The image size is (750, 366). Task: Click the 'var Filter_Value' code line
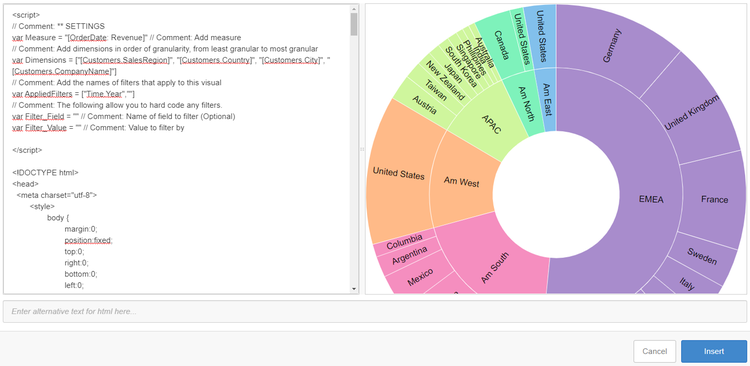[98, 128]
